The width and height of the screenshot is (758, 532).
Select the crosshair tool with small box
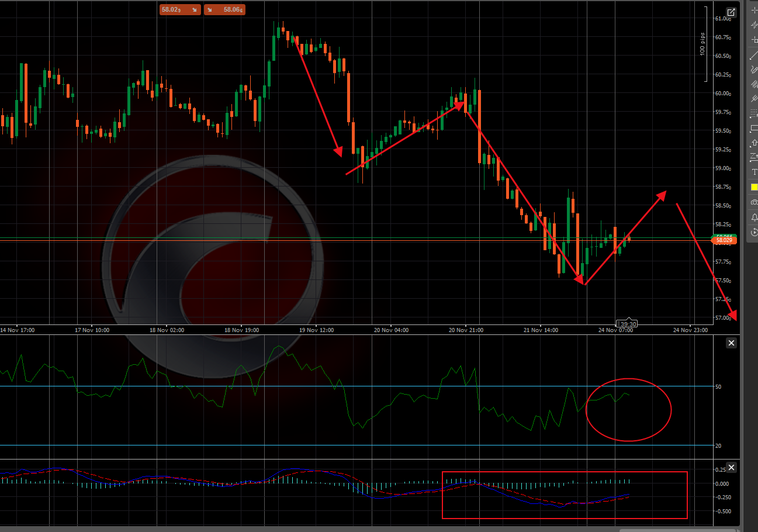[x=754, y=40]
